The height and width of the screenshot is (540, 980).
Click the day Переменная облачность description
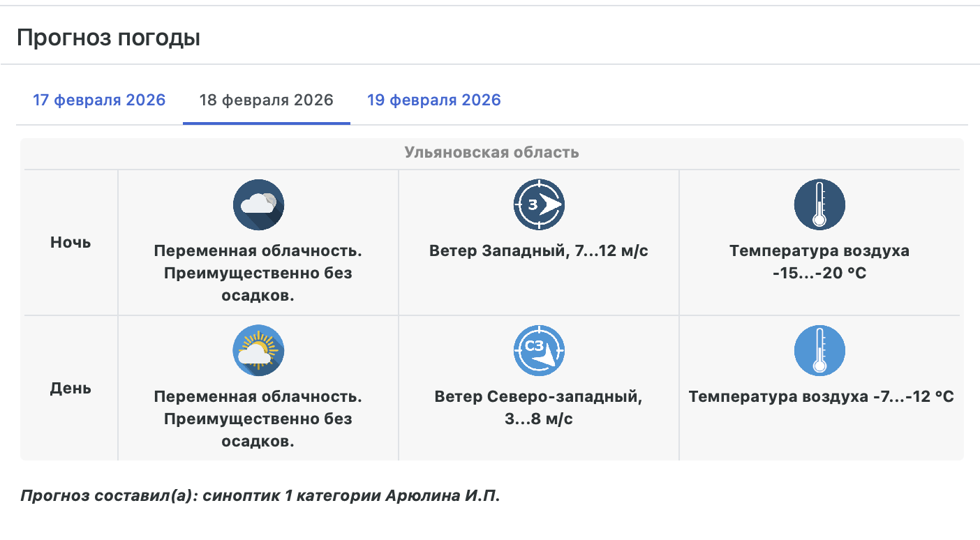point(258,419)
